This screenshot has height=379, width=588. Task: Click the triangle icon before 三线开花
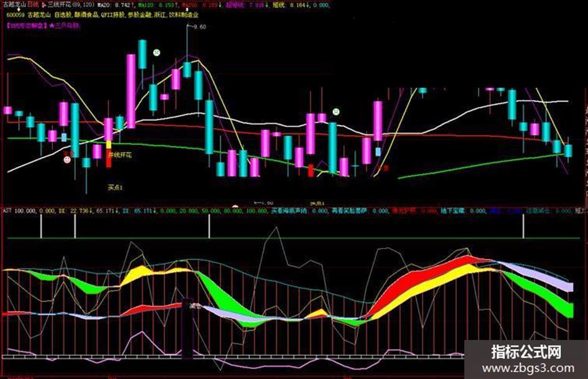44,5
